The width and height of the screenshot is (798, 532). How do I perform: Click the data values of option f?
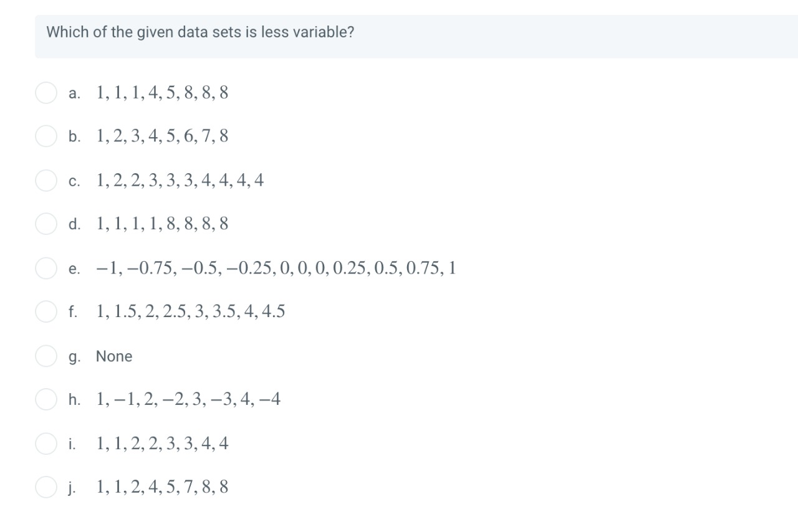click(x=190, y=311)
